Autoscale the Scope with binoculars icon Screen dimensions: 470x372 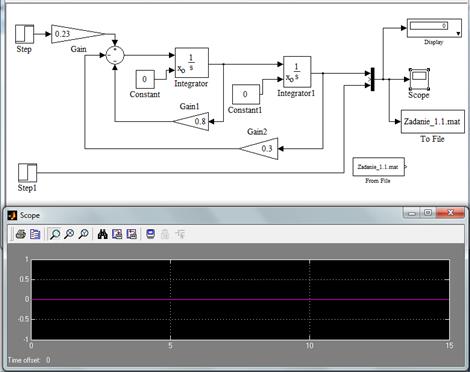pos(103,234)
